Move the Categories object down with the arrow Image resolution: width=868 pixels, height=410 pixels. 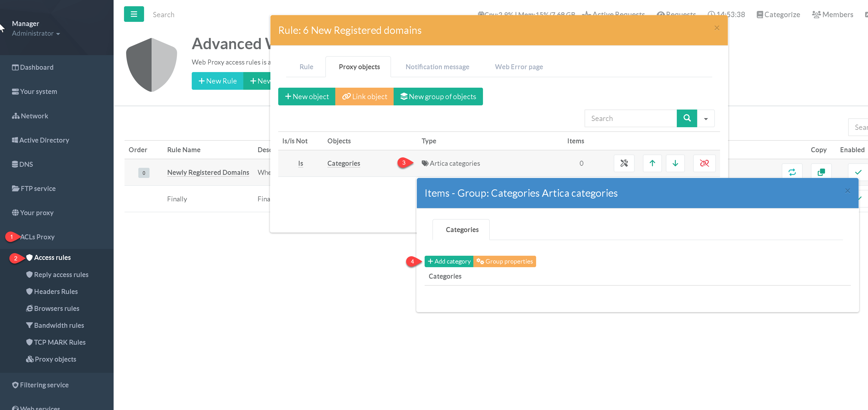pos(675,163)
